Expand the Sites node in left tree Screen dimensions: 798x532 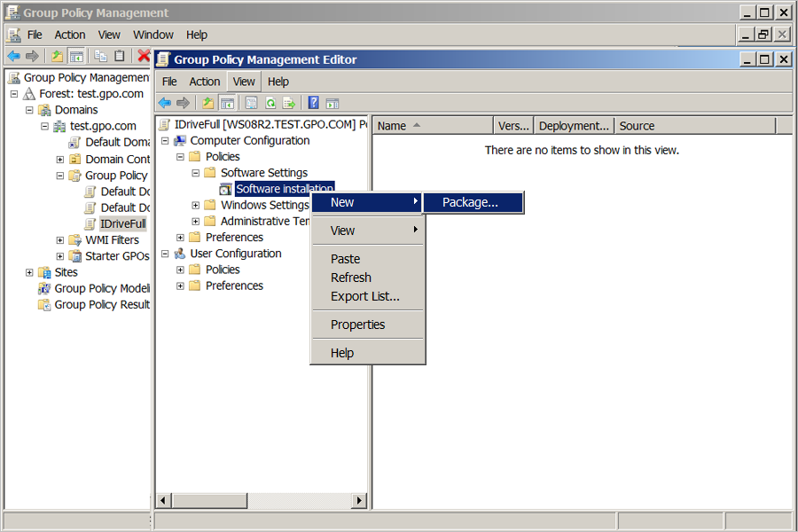pyautogui.click(x=29, y=272)
